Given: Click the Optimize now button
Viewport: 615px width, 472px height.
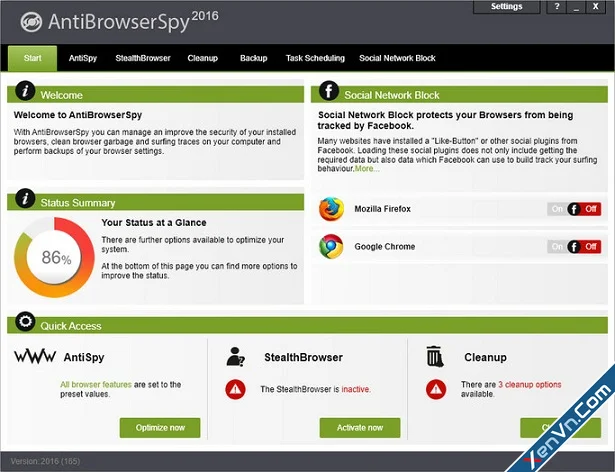Looking at the screenshot, I should (160, 428).
